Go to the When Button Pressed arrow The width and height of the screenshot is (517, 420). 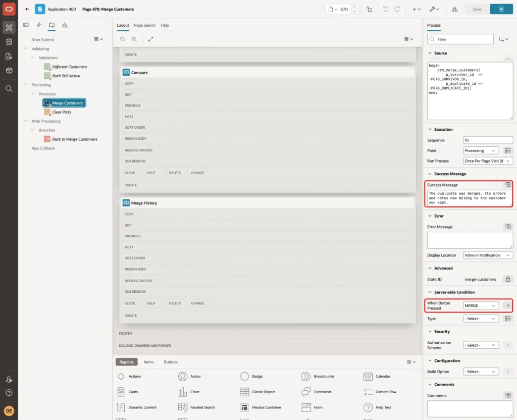point(508,305)
